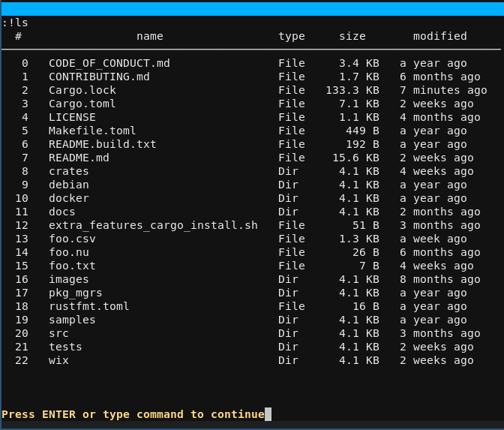The image size is (504, 430).
Task: Click the images directory name
Action: (x=69, y=279)
